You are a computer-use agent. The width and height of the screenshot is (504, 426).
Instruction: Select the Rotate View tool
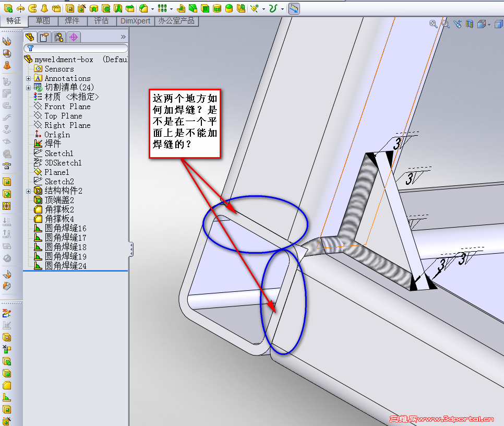coord(458,24)
